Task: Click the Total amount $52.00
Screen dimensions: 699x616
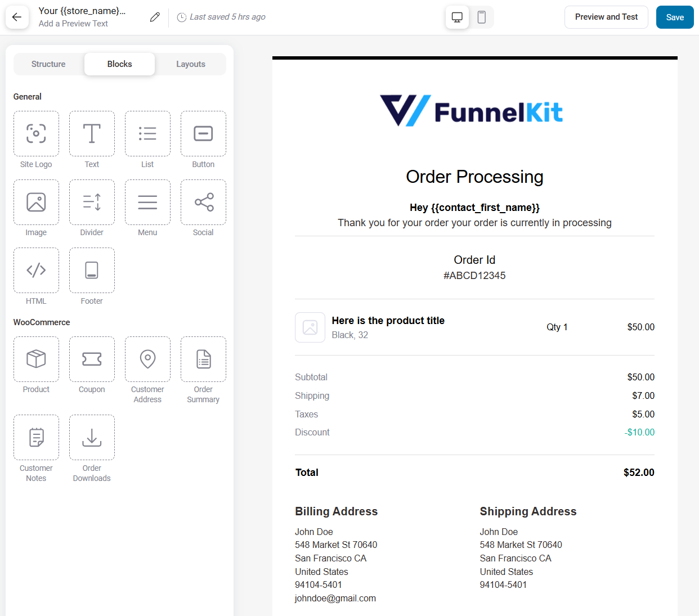Action: [639, 473]
